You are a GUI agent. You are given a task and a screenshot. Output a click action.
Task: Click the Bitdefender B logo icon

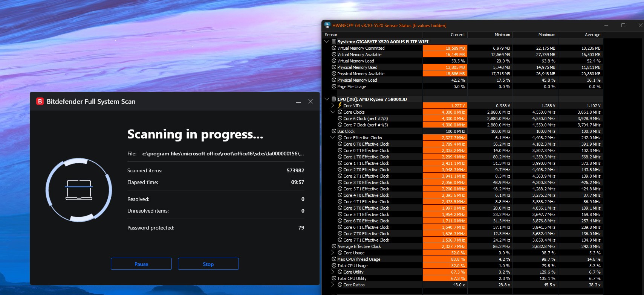40,101
